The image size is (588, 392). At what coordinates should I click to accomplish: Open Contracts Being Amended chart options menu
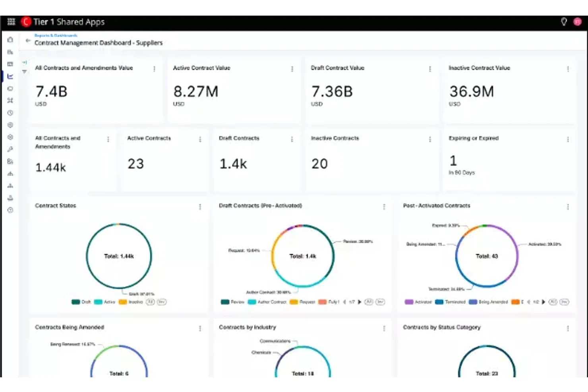point(200,328)
